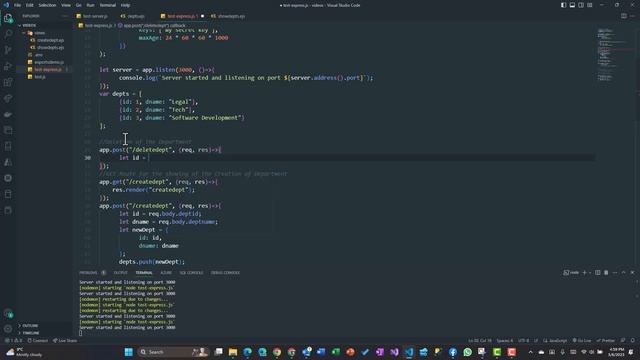Select the SQL CONSOLE panel tab
This screenshot has width=640, height=360.
tap(191, 273)
